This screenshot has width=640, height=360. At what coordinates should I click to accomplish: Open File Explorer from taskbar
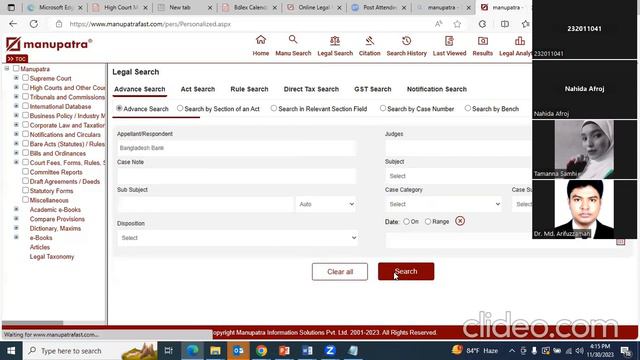(x=215, y=351)
